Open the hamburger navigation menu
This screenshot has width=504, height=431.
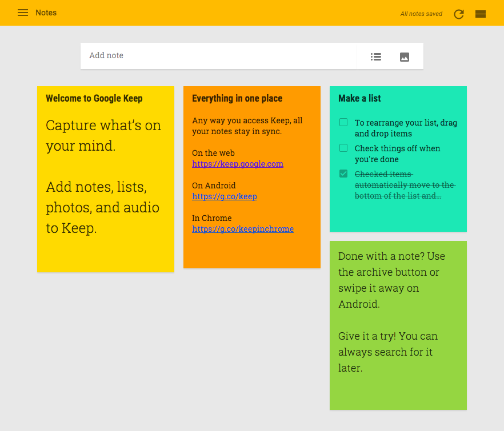tap(23, 13)
